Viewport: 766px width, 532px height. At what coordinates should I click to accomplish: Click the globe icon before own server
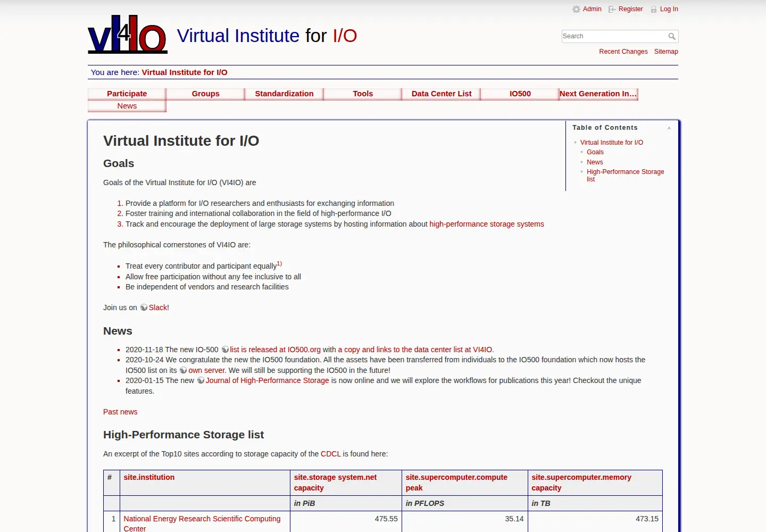[184, 370]
